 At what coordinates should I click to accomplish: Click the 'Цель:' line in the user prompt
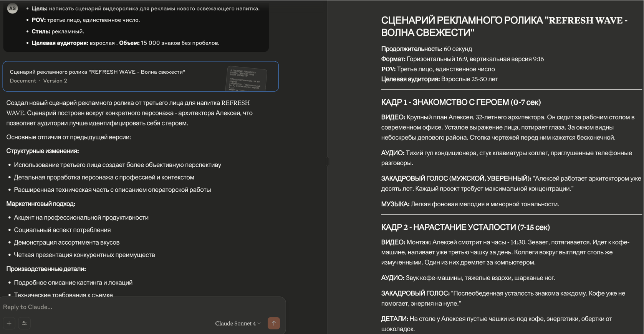146,8
